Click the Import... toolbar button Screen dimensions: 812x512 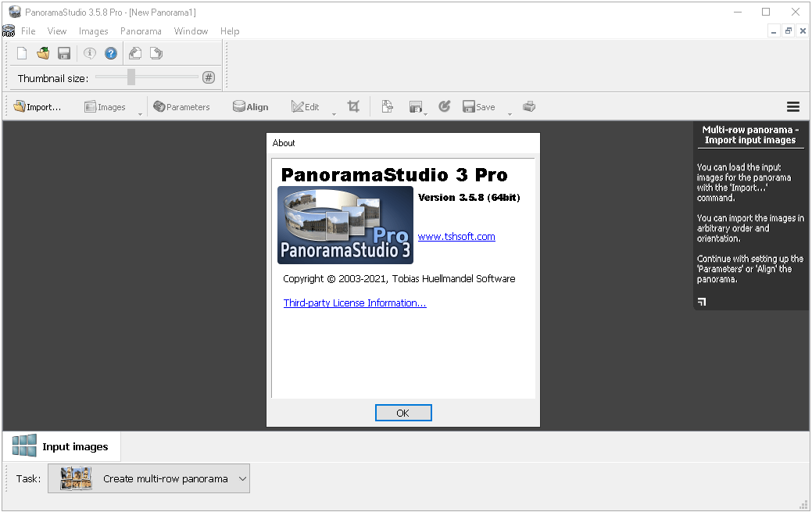pyautogui.click(x=38, y=107)
